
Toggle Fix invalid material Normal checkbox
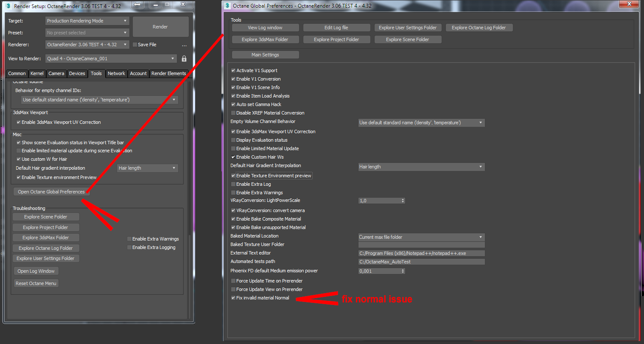tap(233, 298)
